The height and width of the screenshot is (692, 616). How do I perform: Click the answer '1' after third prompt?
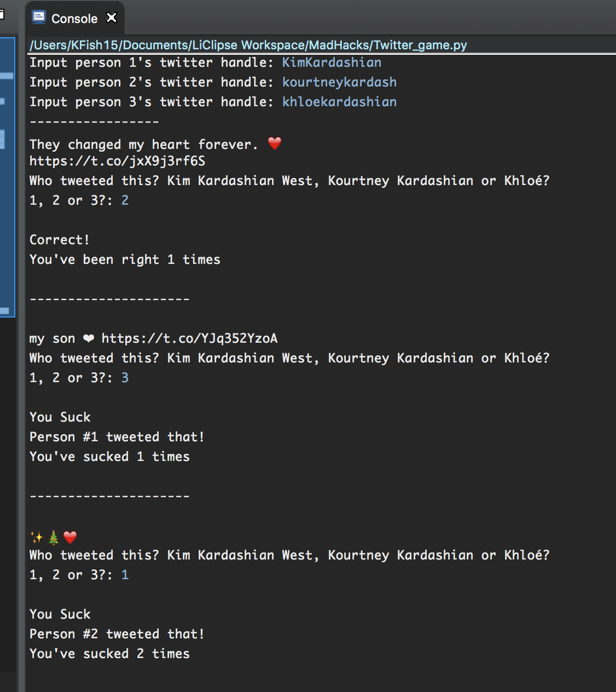[125, 575]
